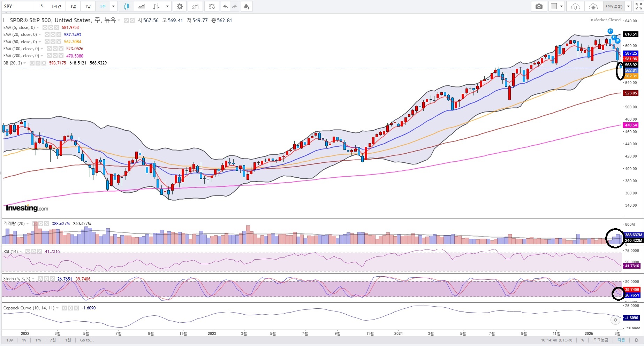Select the 1달 interval

[88, 6]
